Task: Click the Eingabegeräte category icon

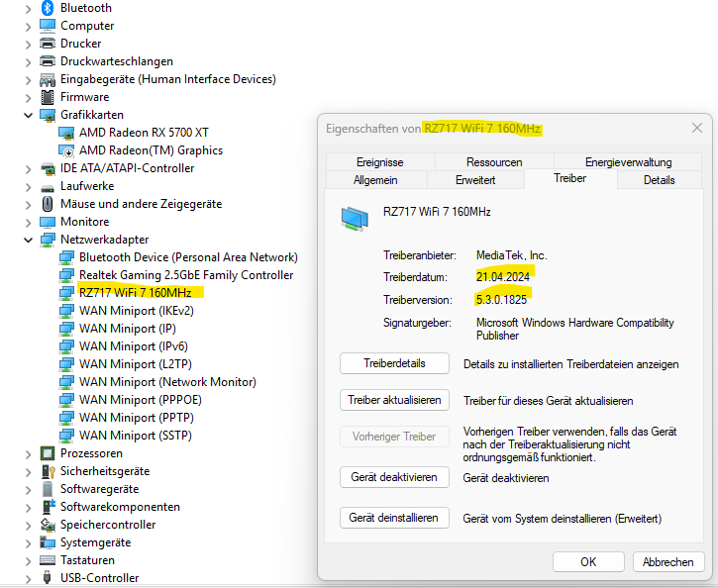Action: click(x=48, y=79)
